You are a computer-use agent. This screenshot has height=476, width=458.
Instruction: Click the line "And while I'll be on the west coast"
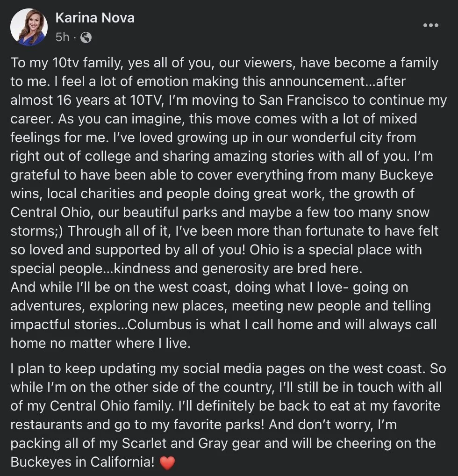[120, 287]
